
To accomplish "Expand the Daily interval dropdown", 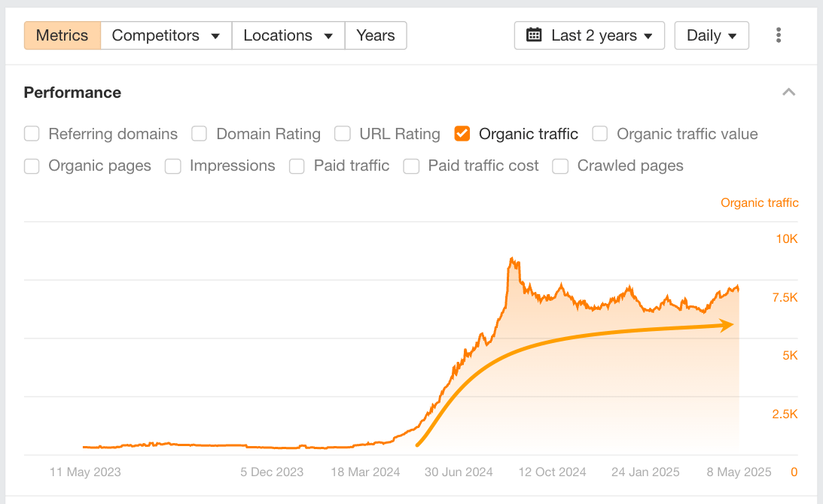I will coord(712,35).
